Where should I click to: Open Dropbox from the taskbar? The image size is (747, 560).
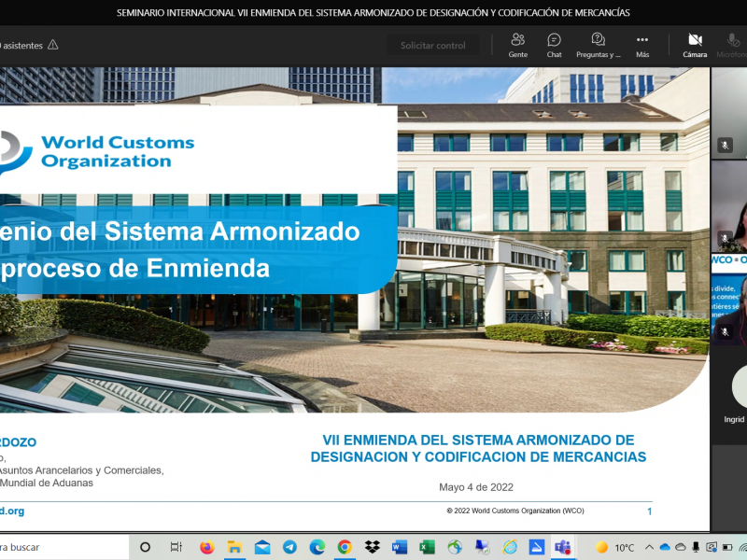(372, 547)
